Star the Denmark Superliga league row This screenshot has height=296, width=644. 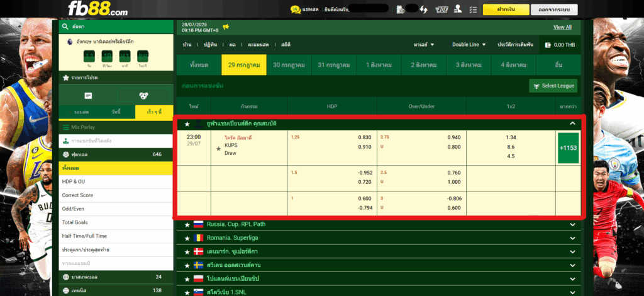click(187, 252)
